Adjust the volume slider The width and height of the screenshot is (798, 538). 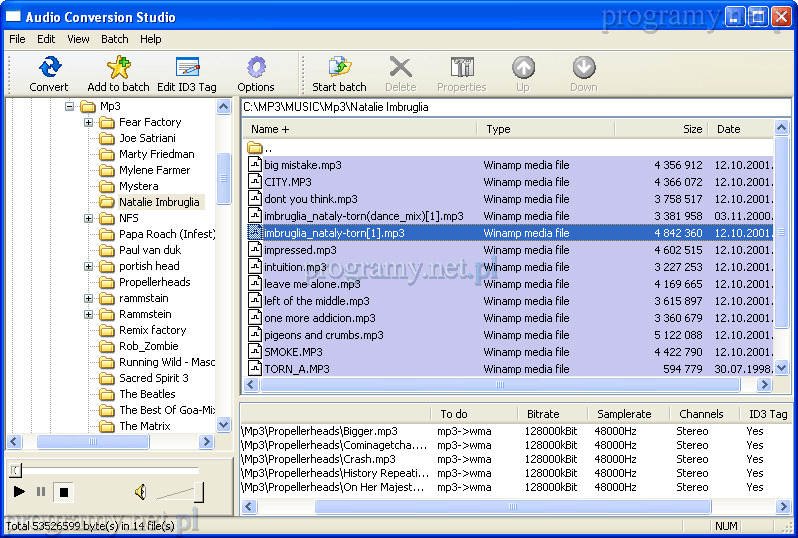(198, 491)
